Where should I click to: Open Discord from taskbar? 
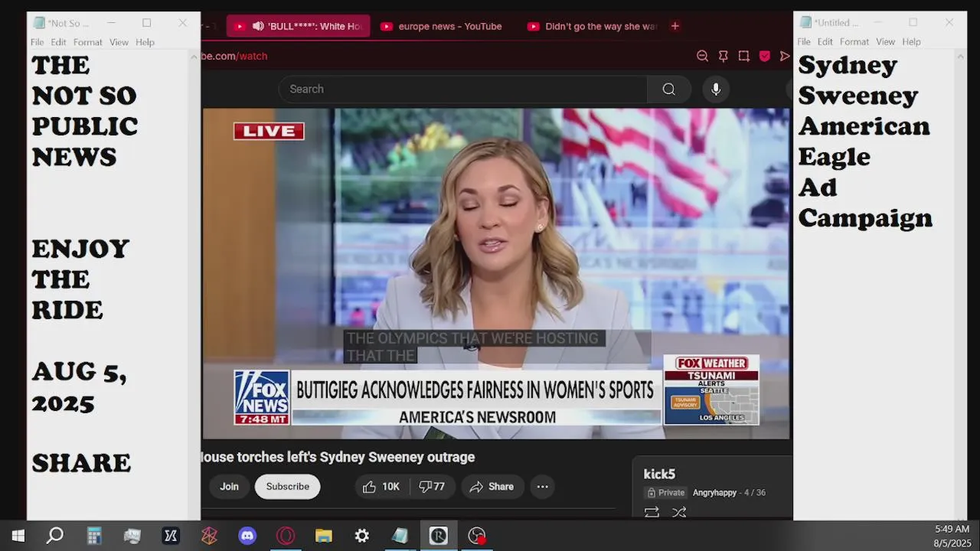247,536
